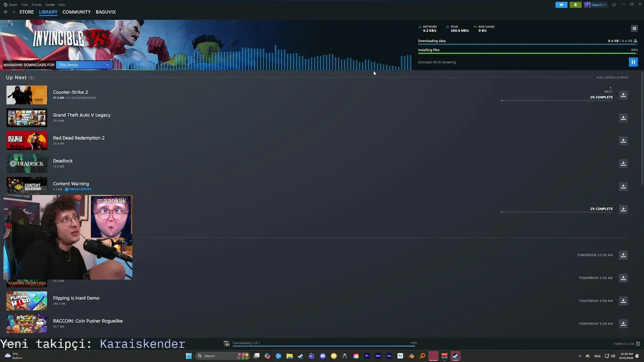Click download icon for Deadlock
Image resolution: width=644 pixels, height=362 pixels.
[x=623, y=163]
